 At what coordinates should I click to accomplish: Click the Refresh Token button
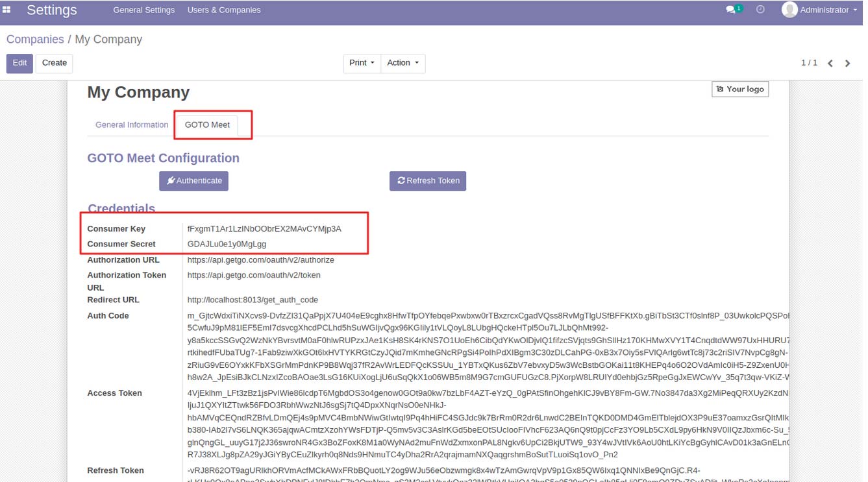point(428,180)
